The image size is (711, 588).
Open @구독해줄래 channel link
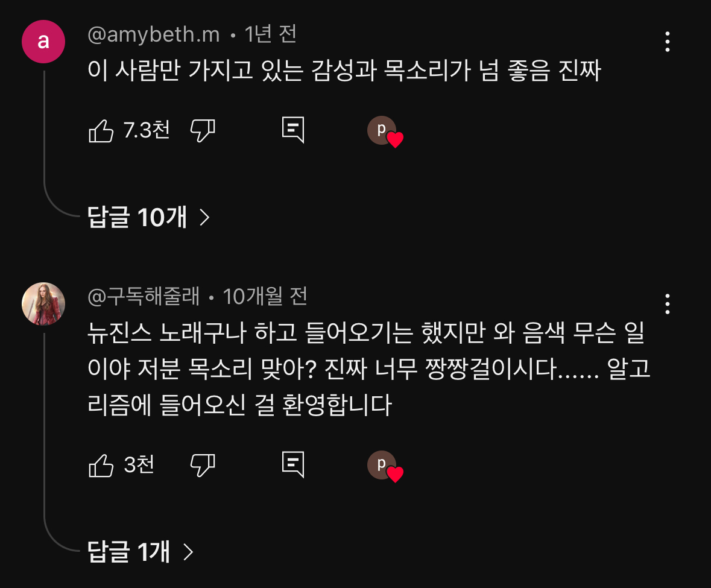coord(144,297)
